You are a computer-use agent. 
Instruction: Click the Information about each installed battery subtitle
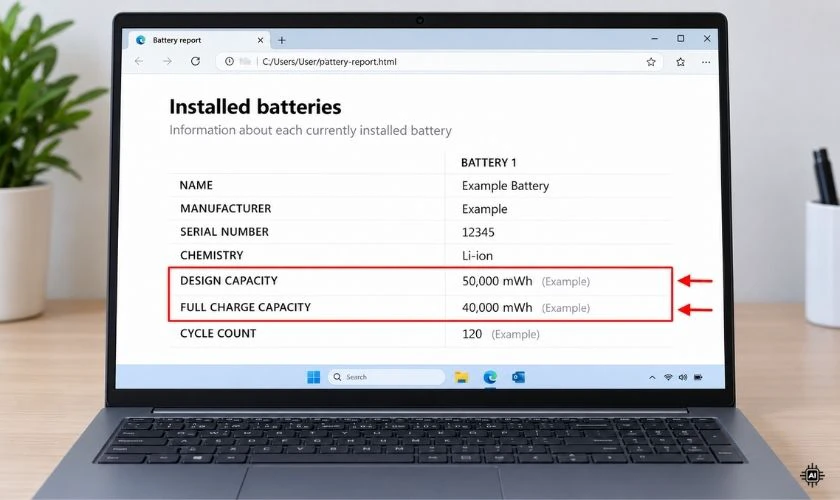(x=310, y=131)
